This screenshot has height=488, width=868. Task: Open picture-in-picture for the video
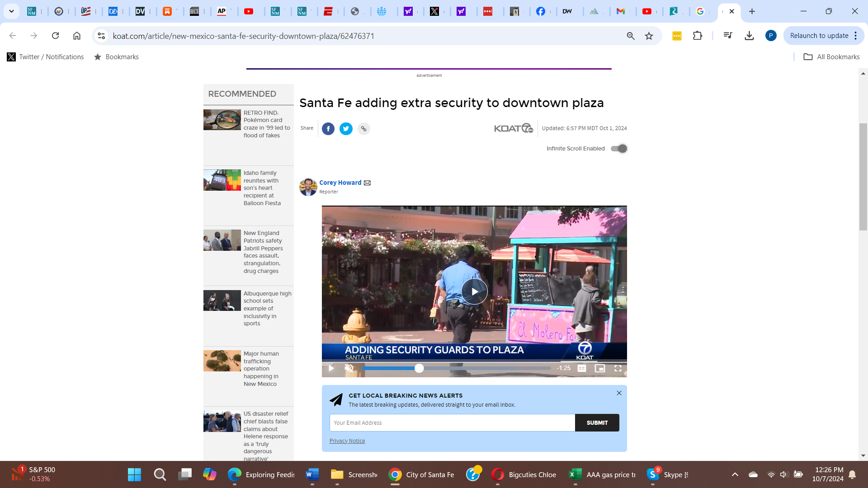pos(599,368)
